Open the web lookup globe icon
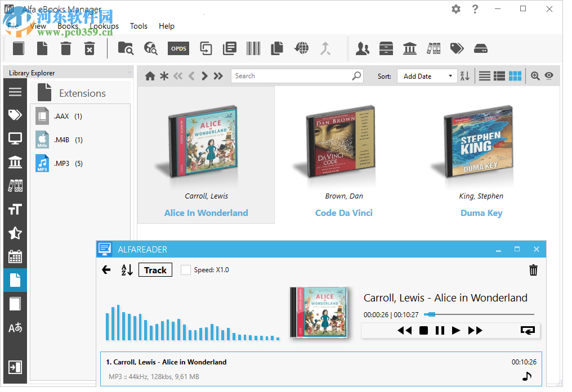Viewport: 572px width, 392px height. pyautogui.click(x=301, y=48)
